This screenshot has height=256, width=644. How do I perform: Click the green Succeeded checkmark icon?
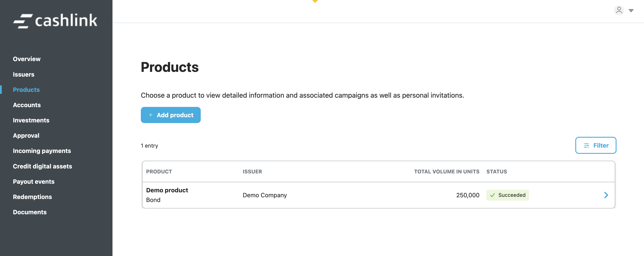pyautogui.click(x=492, y=195)
